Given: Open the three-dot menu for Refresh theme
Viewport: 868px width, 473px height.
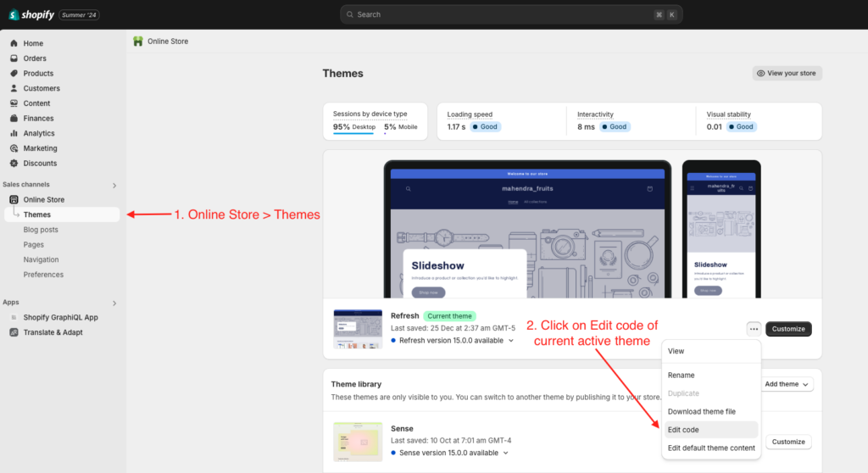Looking at the screenshot, I should (753, 329).
